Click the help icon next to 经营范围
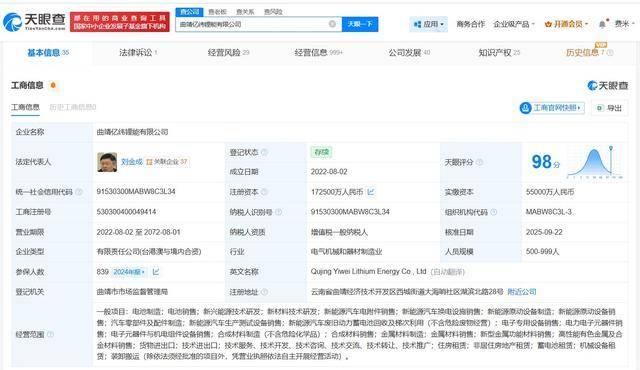This screenshot has width=640, height=370. coord(50,335)
